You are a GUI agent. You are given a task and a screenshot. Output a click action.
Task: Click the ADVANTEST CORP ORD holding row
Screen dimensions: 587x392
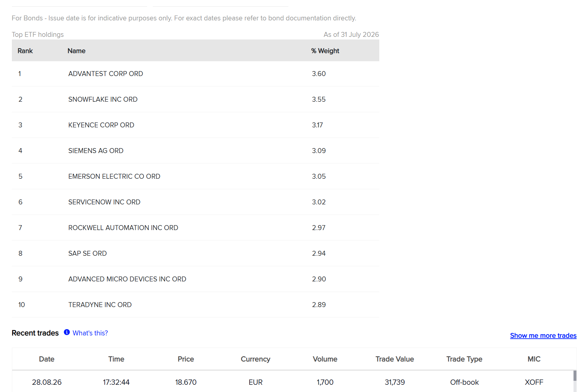click(196, 74)
